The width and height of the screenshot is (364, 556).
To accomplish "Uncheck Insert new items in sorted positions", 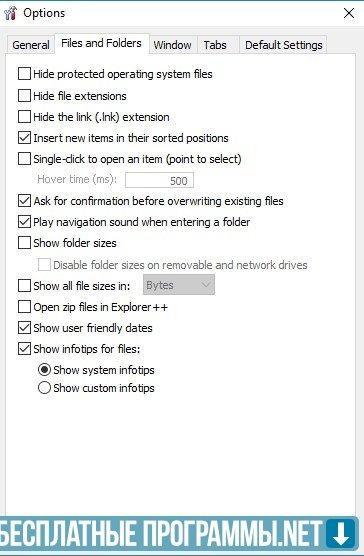I will point(24,138).
